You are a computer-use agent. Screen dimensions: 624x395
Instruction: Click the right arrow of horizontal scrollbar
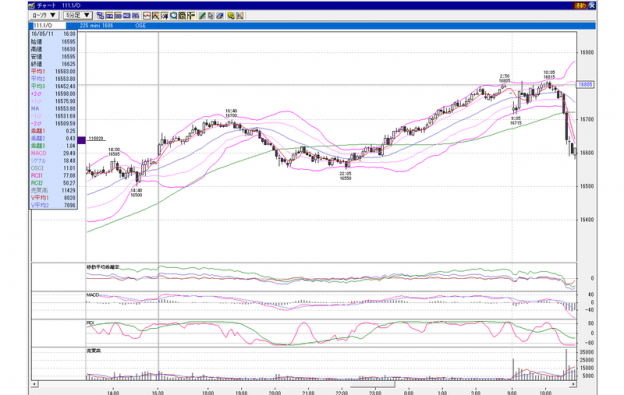pos(573,384)
